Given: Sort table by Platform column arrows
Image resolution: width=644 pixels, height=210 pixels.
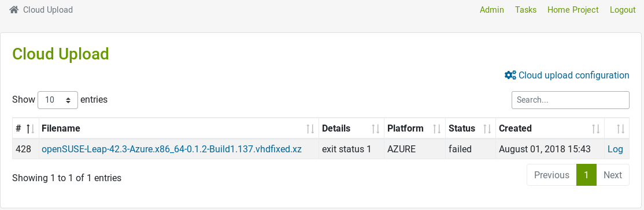Looking at the screenshot, I should point(437,129).
